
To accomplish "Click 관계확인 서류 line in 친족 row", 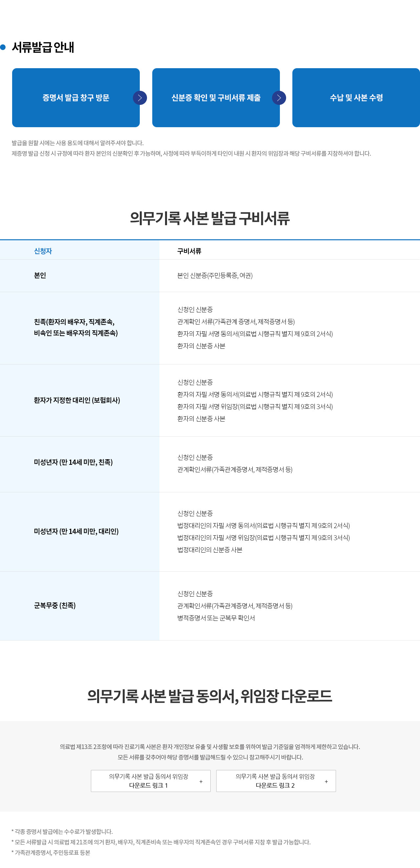I will coord(236,322).
